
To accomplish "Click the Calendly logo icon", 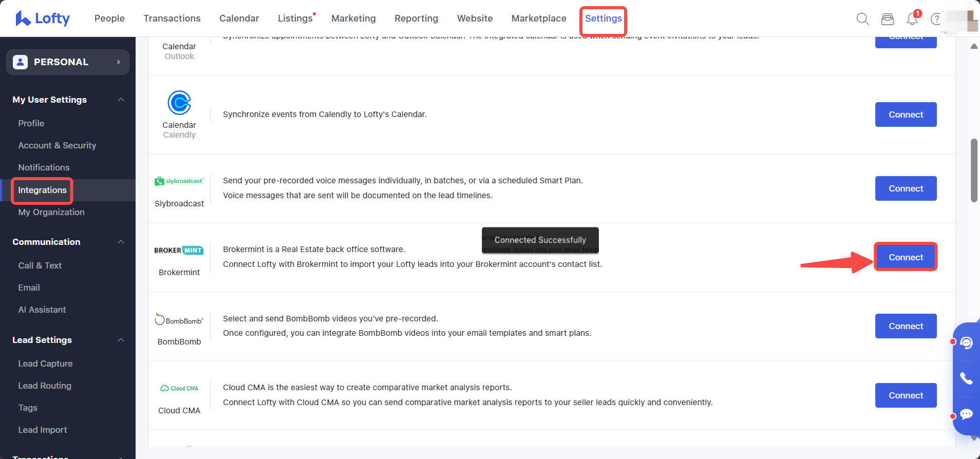I will pos(179,103).
